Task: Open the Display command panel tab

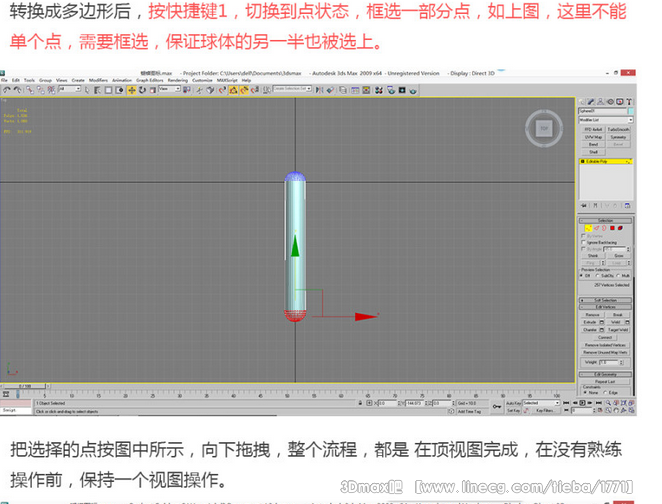Action: (x=620, y=102)
